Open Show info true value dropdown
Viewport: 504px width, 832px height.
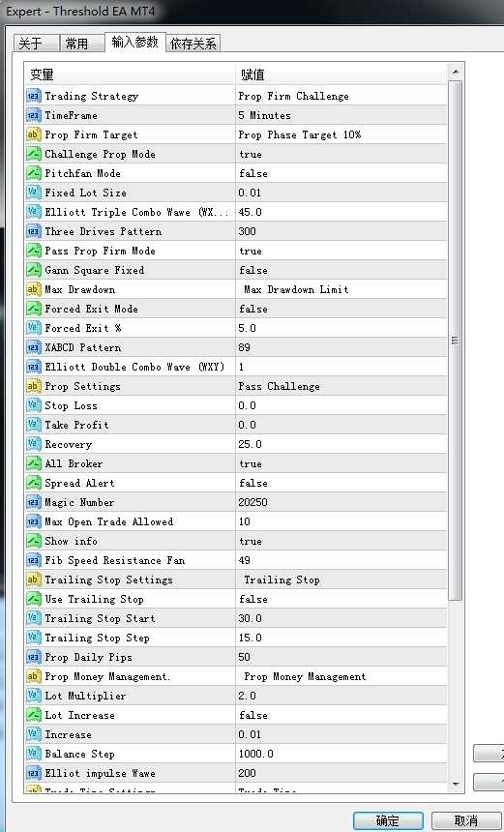pyautogui.click(x=341, y=541)
